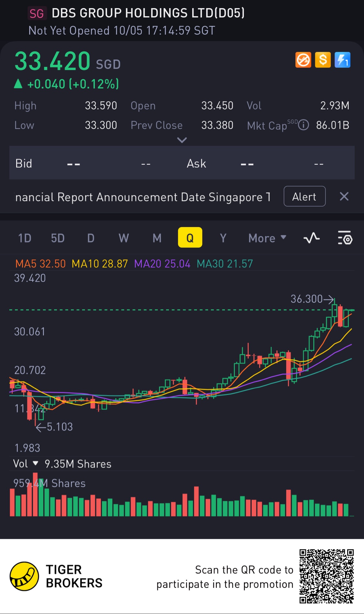This screenshot has height=614, width=364.
Task: Tap the promotion QR code
Action: (326, 576)
